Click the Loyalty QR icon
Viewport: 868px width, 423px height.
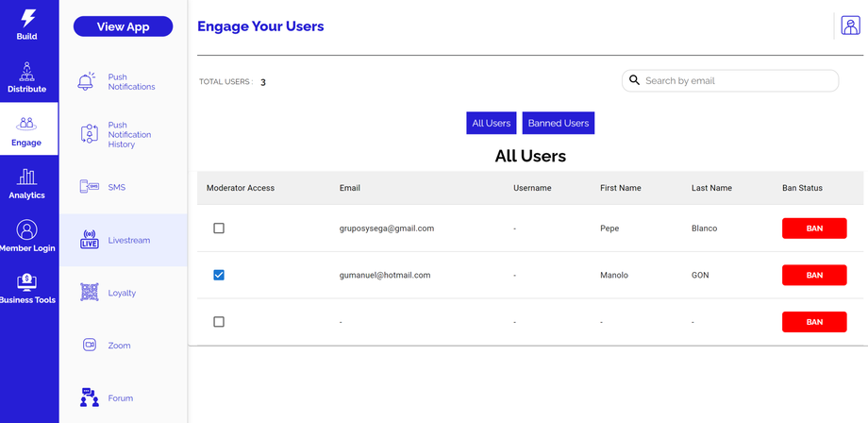point(90,293)
